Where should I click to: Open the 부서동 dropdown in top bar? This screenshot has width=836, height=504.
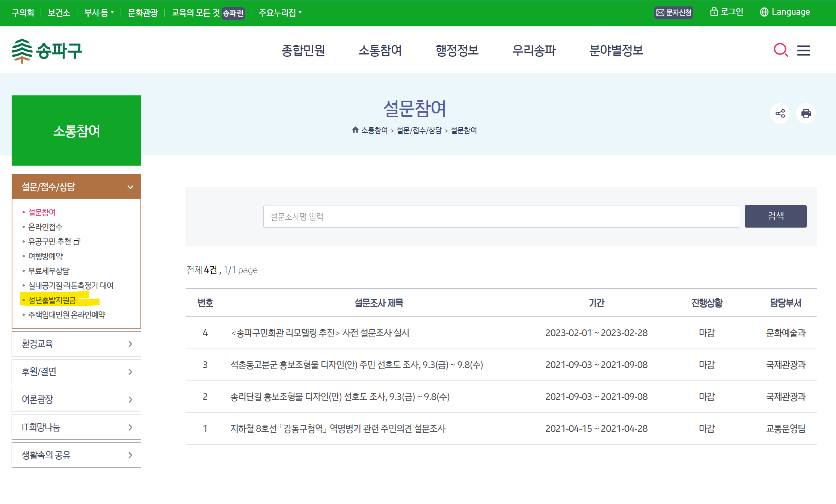[x=99, y=13]
